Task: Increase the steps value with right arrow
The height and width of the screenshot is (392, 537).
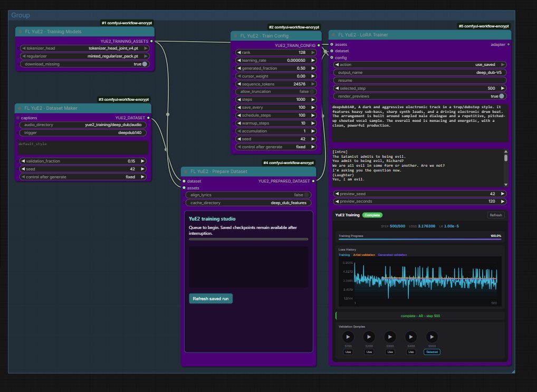Action: pos(313,99)
